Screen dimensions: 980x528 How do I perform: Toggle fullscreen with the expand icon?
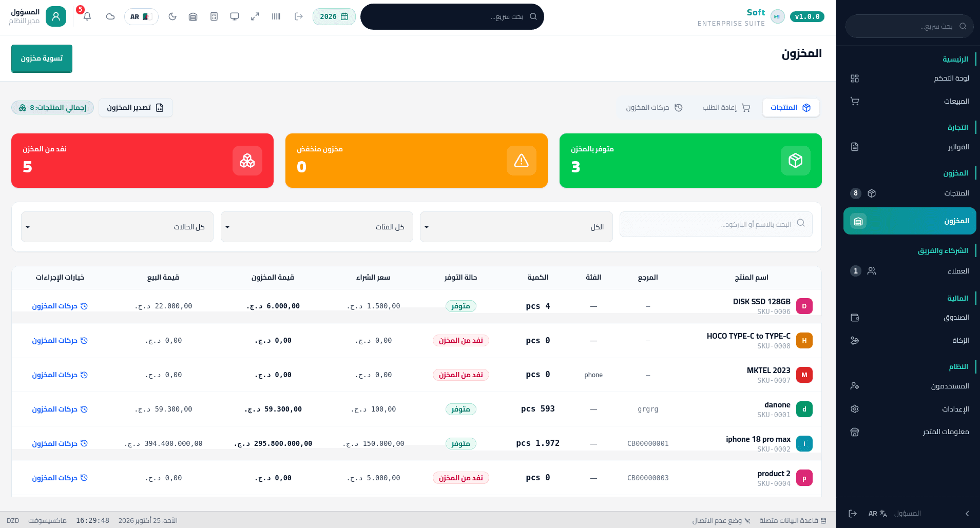point(255,16)
